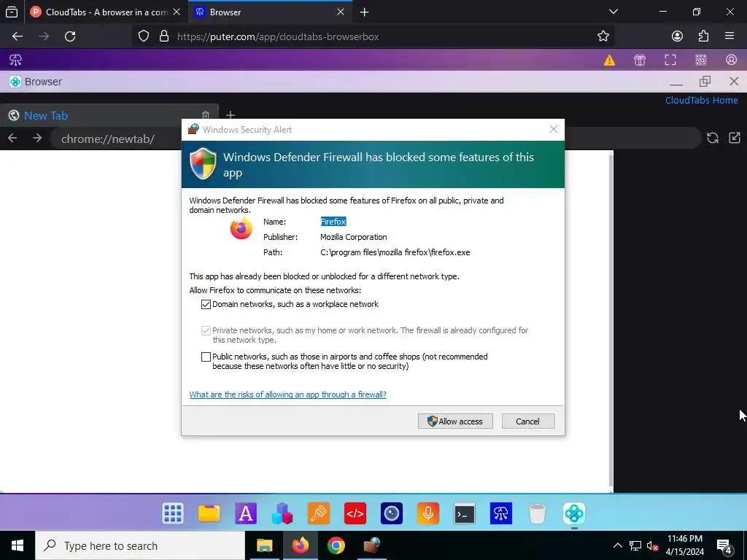Click the padlock site info icon
Screen dimensions: 747x560
point(164,36)
